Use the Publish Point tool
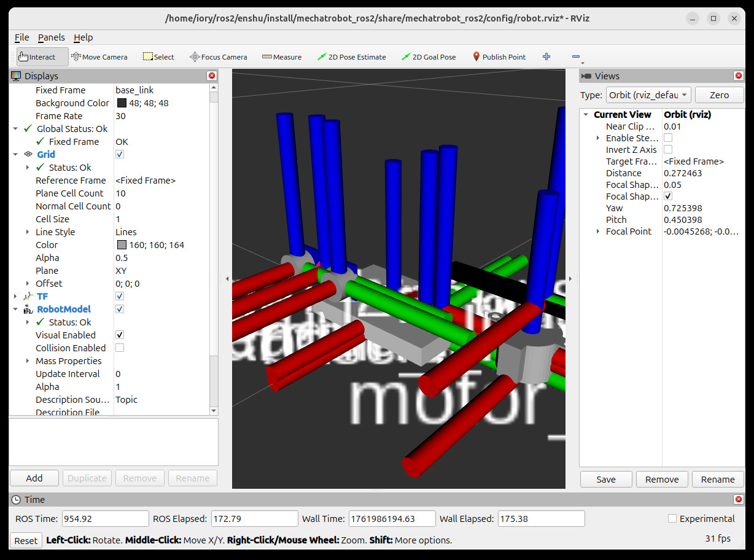 499,56
